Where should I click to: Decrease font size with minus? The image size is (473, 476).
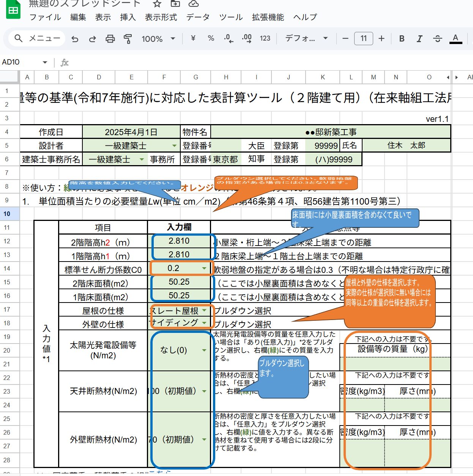tap(345, 38)
